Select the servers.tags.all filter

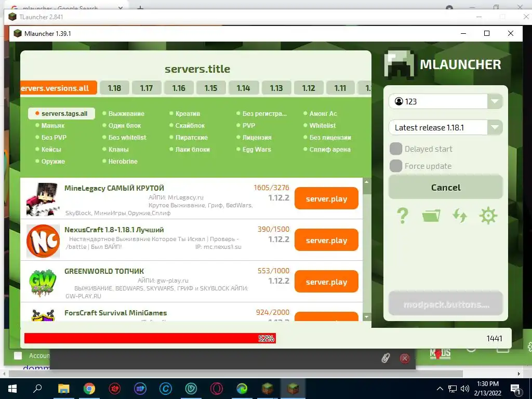click(x=61, y=114)
